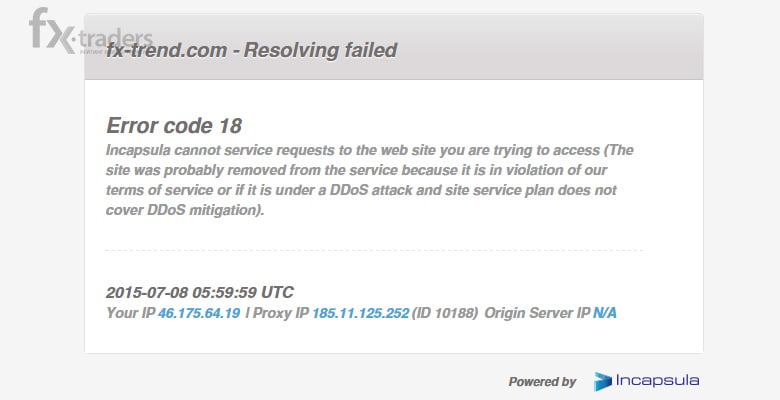Click proxy IP 185.11.125.252 link
This screenshot has width=780, height=400.
click(361, 313)
